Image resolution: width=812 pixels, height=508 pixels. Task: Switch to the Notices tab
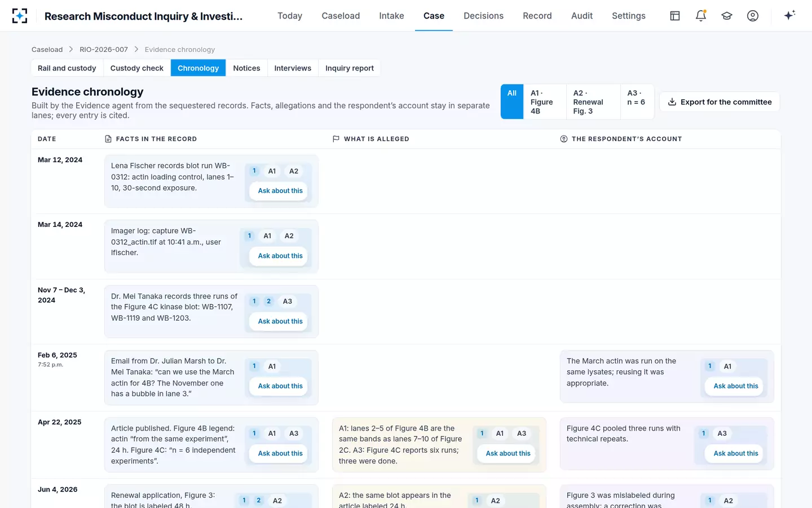[246, 68]
